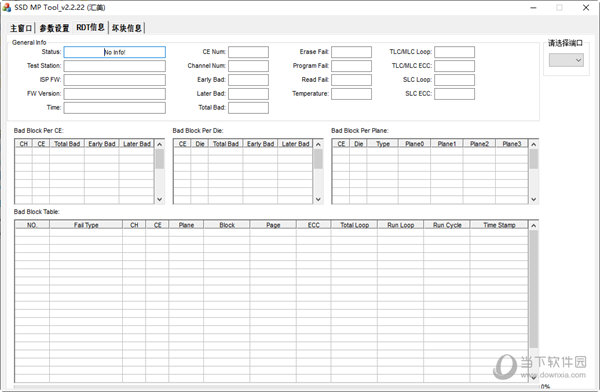The height and width of the screenshot is (392, 600).
Task: Click Later Bad header in Per Die table
Action: click(295, 144)
